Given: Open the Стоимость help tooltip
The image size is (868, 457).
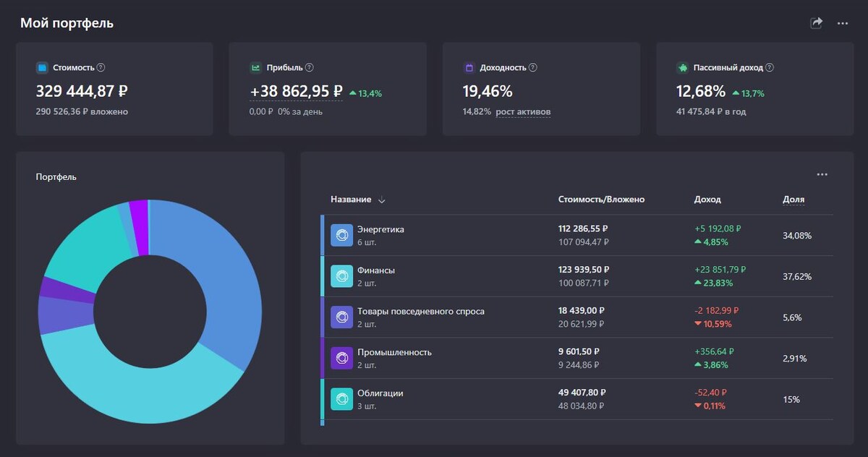Looking at the screenshot, I should coord(100,67).
